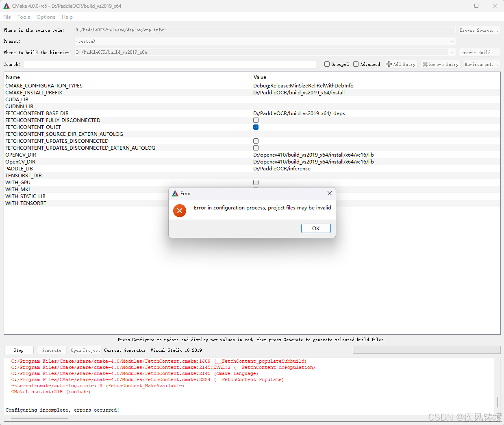
Task: Toggle the WITH_GPU checkbox
Action: [x=256, y=183]
